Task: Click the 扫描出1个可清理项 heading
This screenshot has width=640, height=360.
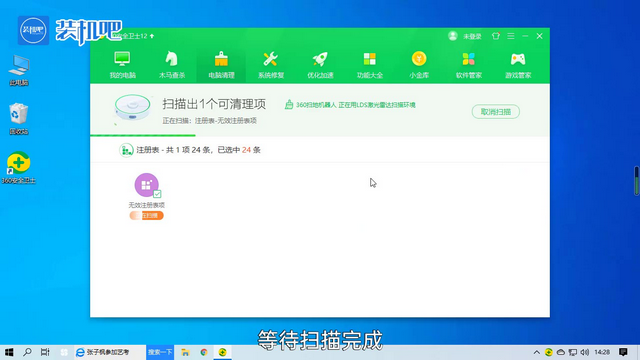Action: pos(214,104)
